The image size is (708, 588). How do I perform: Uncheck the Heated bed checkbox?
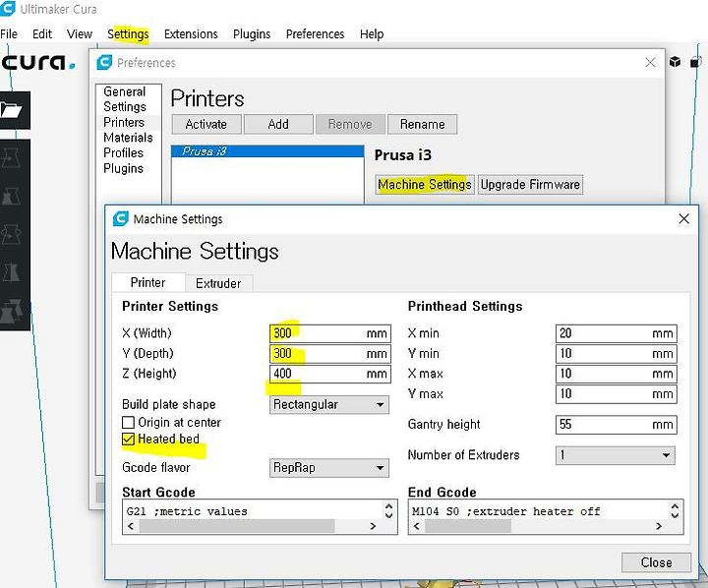[128, 439]
